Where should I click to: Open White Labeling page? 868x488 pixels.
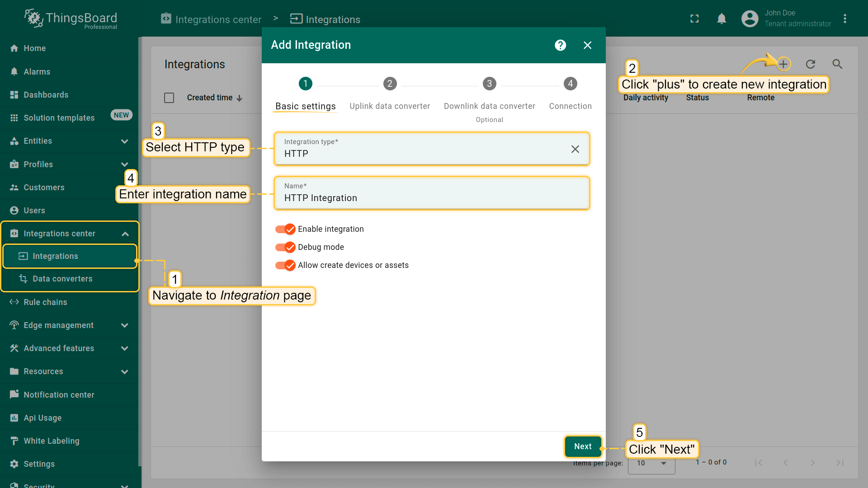click(x=69, y=441)
